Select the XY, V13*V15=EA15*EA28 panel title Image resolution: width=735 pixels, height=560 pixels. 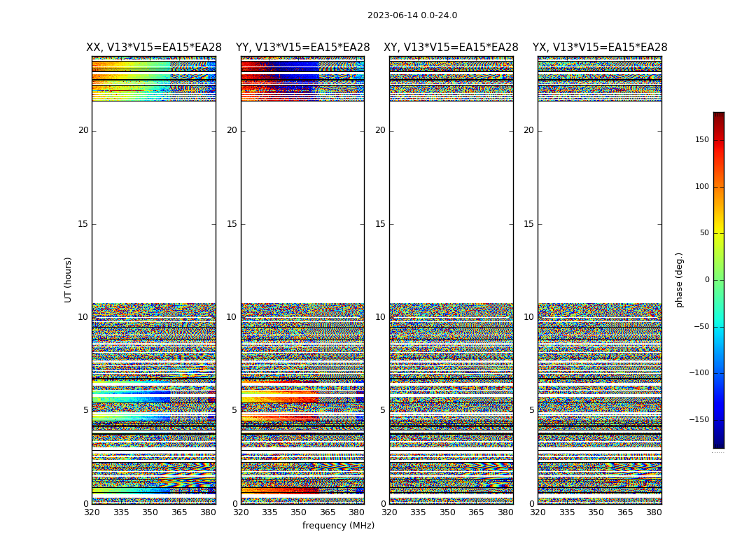tap(451, 48)
